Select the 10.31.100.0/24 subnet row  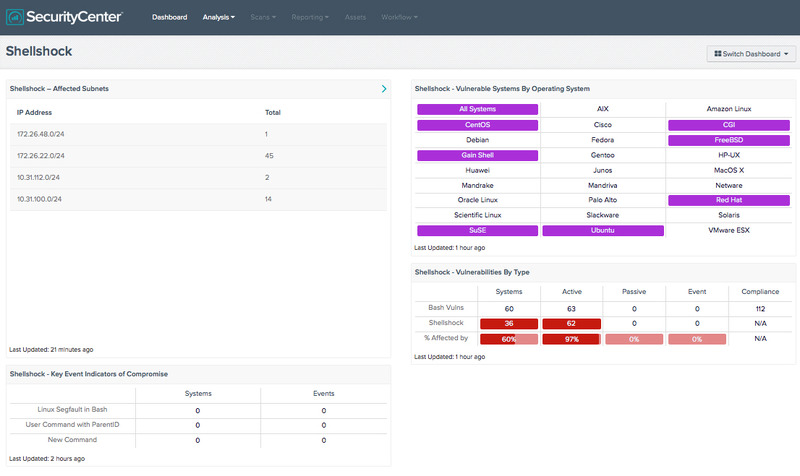pyautogui.click(x=197, y=200)
